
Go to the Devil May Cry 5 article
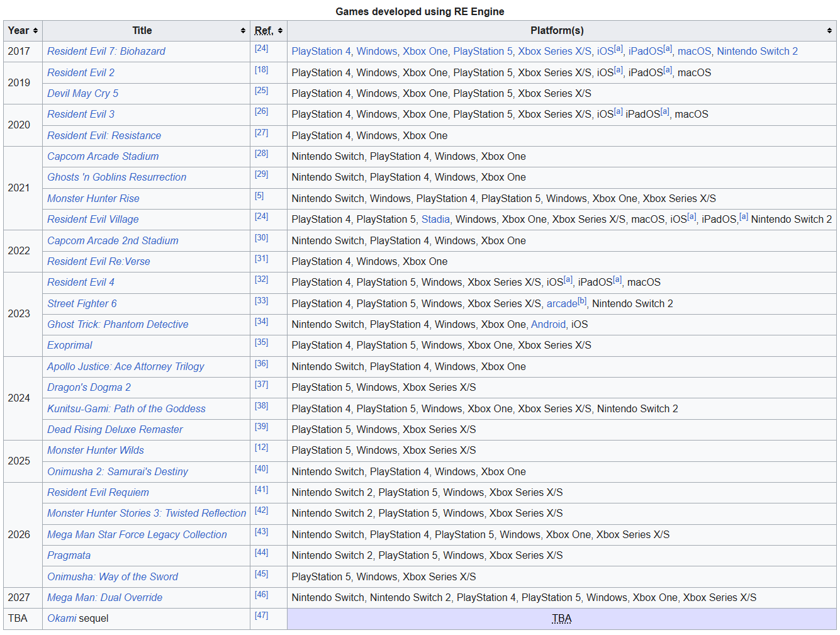pyautogui.click(x=82, y=94)
